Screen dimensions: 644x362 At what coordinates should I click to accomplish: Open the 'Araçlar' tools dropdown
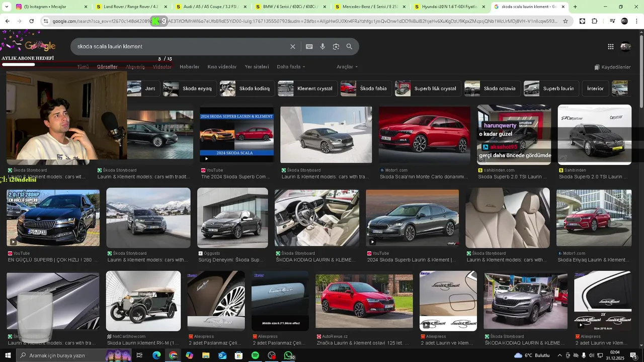(347, 66)
